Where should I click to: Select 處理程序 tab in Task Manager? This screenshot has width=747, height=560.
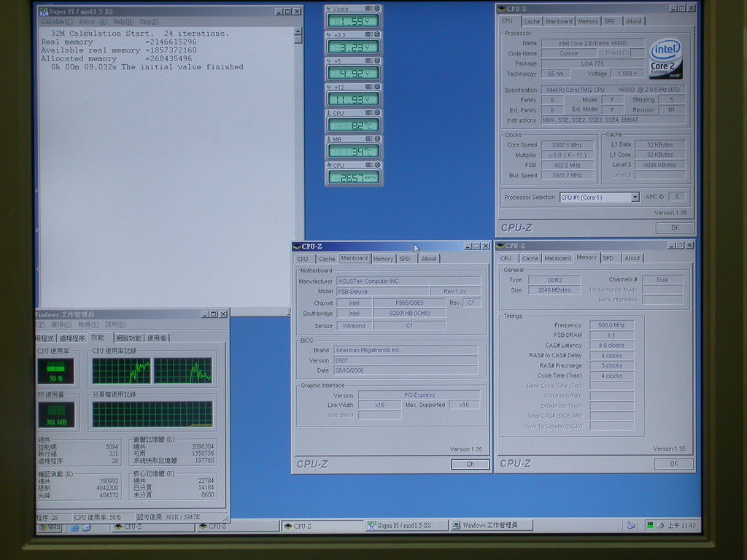(x=71, y=338)
